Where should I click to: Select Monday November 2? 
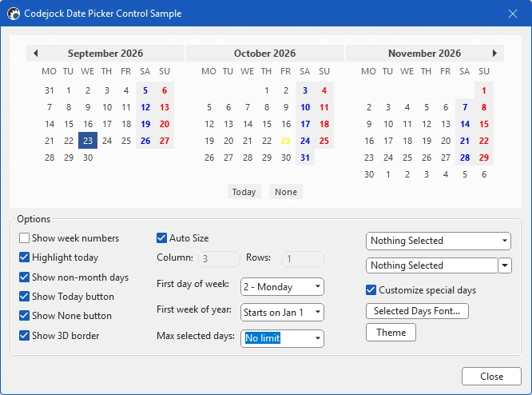369,107
